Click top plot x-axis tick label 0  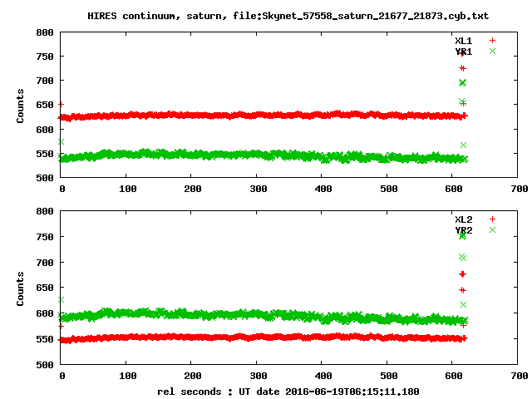pyautogui.click(x=62, y=189)
